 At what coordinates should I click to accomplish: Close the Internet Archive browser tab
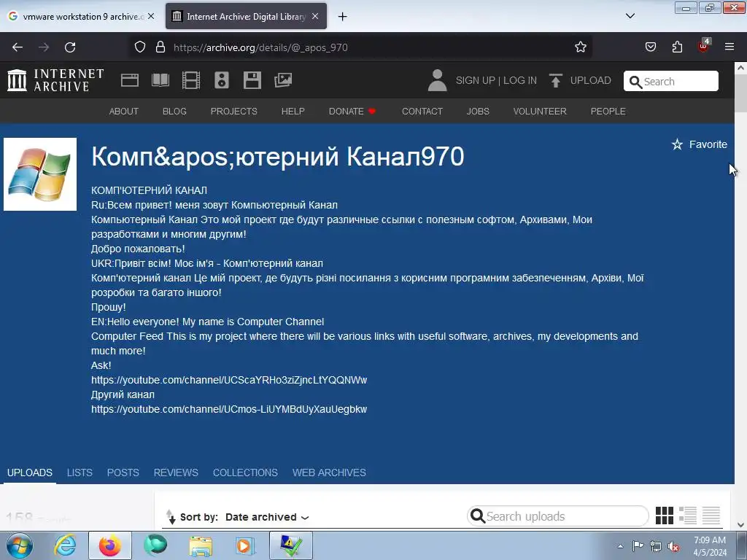315,16
